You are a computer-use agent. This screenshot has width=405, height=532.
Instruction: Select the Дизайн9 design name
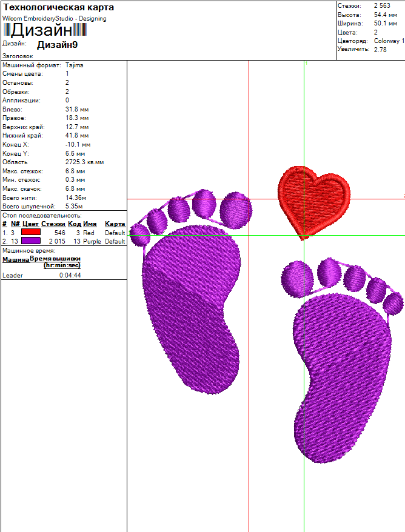57,45
